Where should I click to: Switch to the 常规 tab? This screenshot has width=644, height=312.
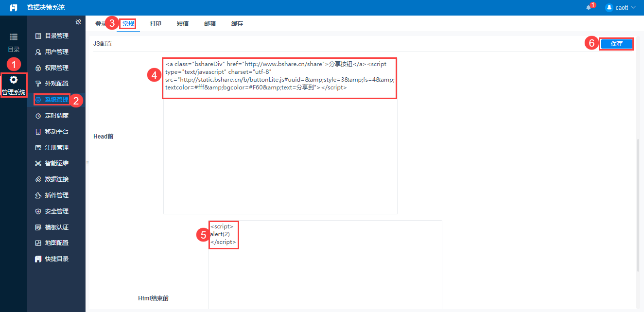coord(128,23)
